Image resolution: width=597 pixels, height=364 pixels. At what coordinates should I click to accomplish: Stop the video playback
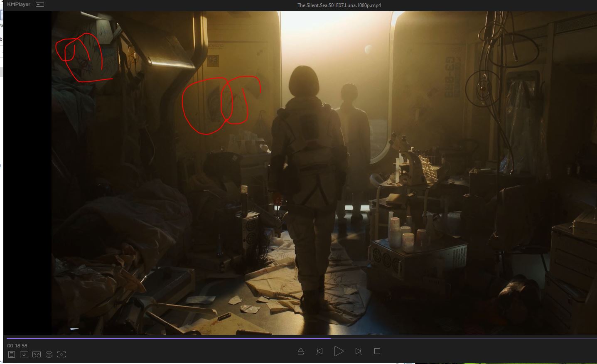377,351
